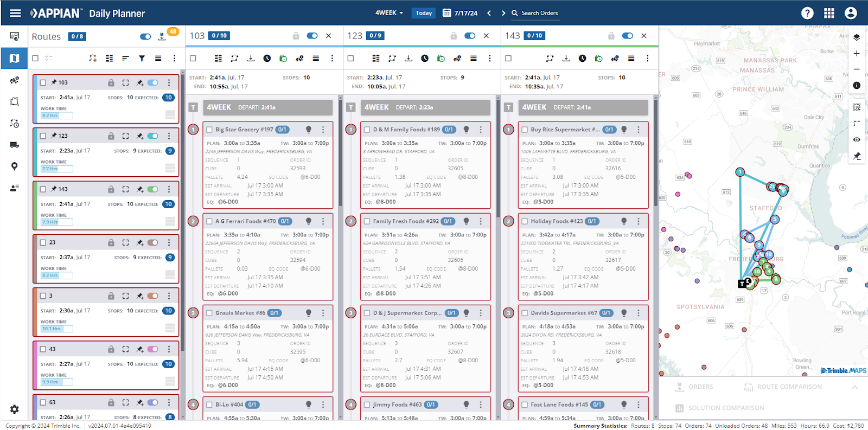Image resolution: width=868 pixels, height=430 pixels.
Task: Open the user account profile icon
Action: [x=851, y=13]
